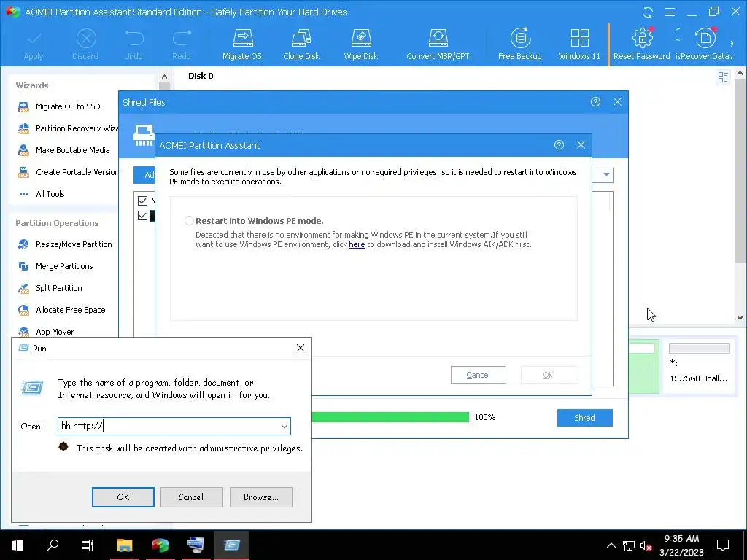
Task: Toggle the disk view layout icon
Action: [x=723, y=77]
